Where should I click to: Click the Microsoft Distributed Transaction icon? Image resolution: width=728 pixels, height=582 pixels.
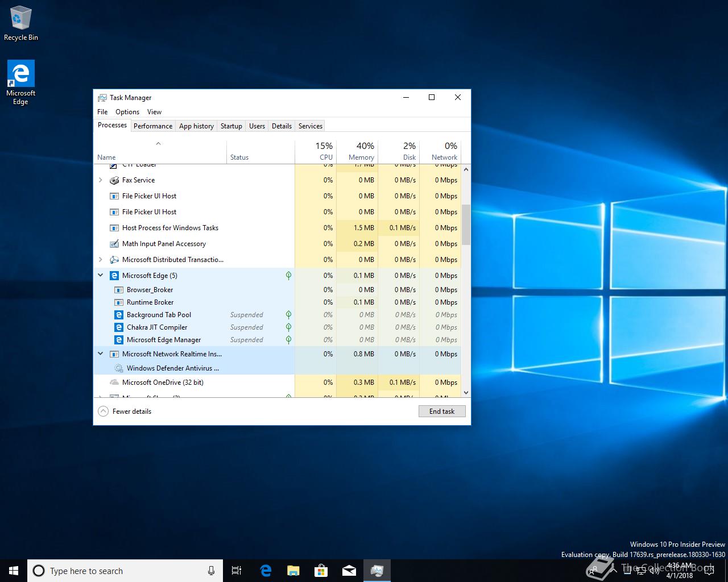click(x=114, y=260)
